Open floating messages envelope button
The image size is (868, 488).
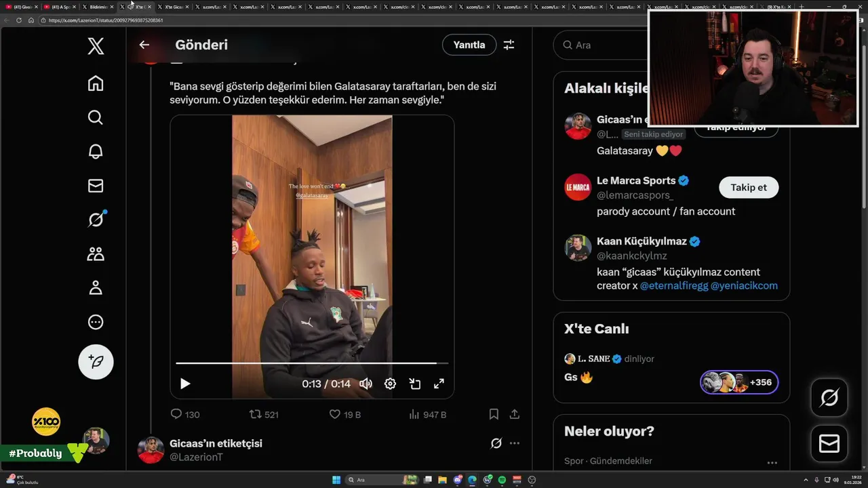point(829,443)
